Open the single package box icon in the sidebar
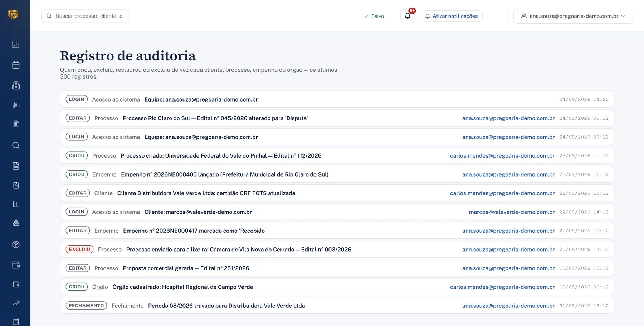Screen dimensions: 644x326 click(x=16, y=244)
